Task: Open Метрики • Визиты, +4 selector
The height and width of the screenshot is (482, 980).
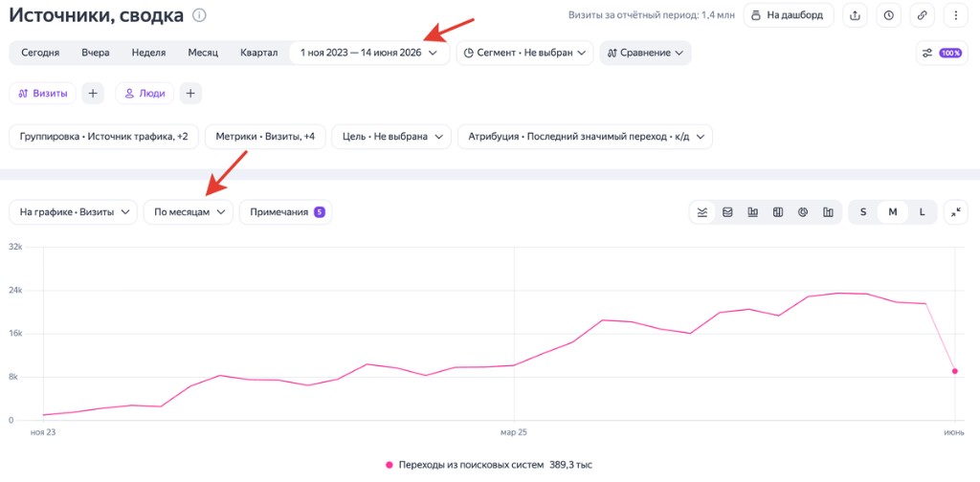Action: point(265,136)
